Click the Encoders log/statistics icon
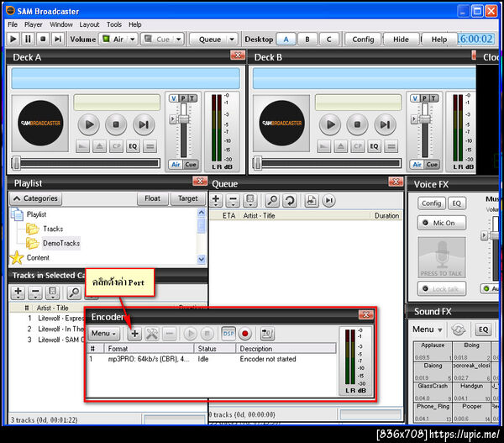The image size is (504, 443). (267, 334)
